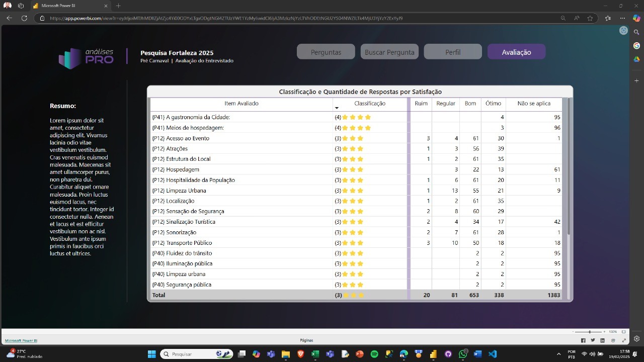Screen dimensions: 644x362
Task: Open the Microsoft Power BI link
Action: coord(21,340)
